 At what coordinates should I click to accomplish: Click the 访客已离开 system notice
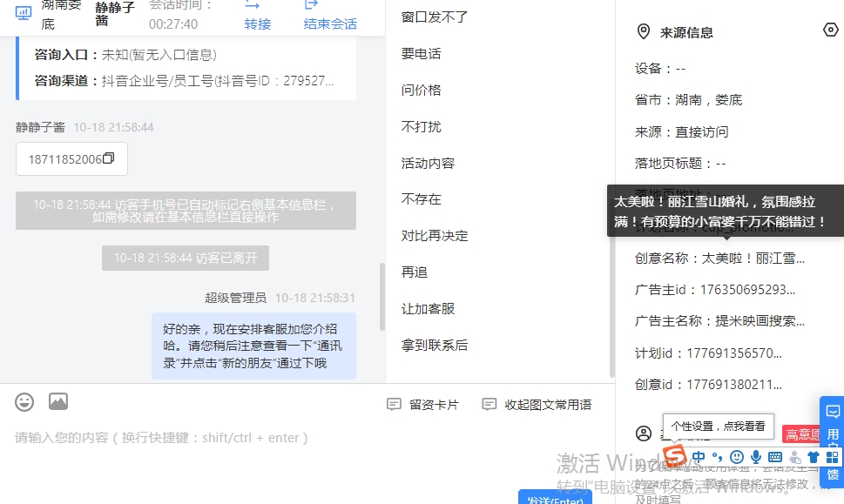coord(186,259)
